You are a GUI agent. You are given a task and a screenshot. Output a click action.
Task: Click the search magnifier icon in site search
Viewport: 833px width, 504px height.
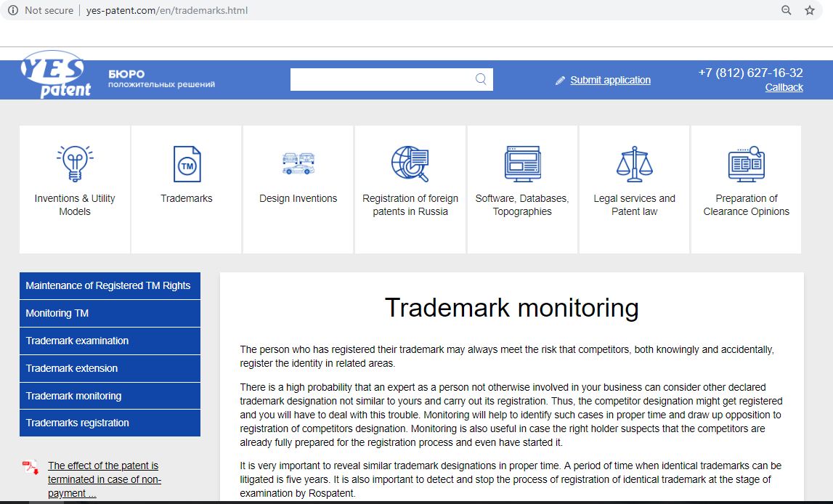481,79
